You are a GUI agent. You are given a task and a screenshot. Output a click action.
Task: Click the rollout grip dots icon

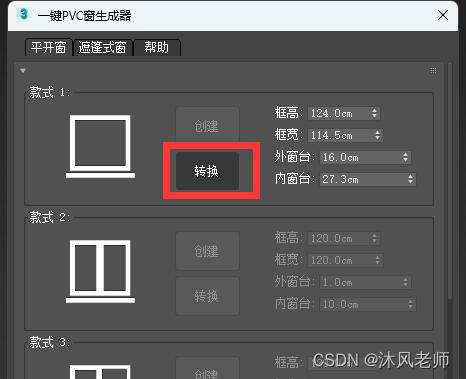(433, 71)
